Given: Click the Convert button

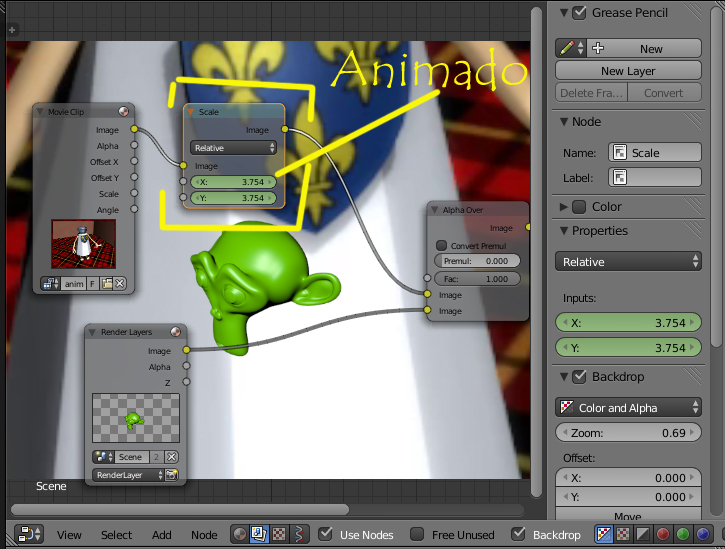Looking at the screenshot, I should pos(664,93).
